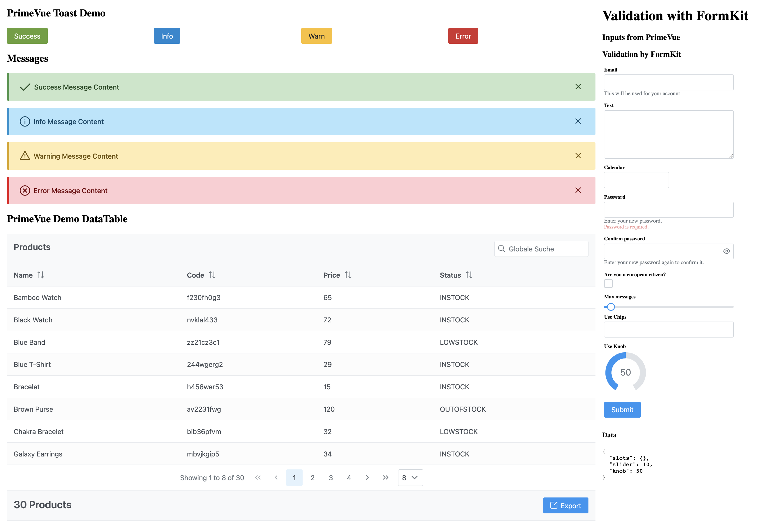Focus the Email input field
The width and height of the screenshot is (772, 532).
(x=669, y=82)
